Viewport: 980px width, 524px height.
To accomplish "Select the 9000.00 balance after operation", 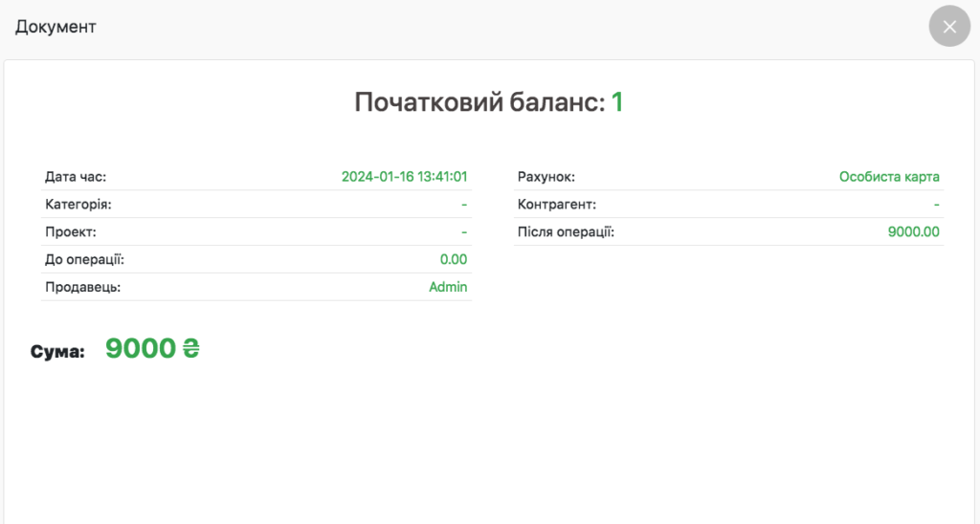I will coord(913,232).
